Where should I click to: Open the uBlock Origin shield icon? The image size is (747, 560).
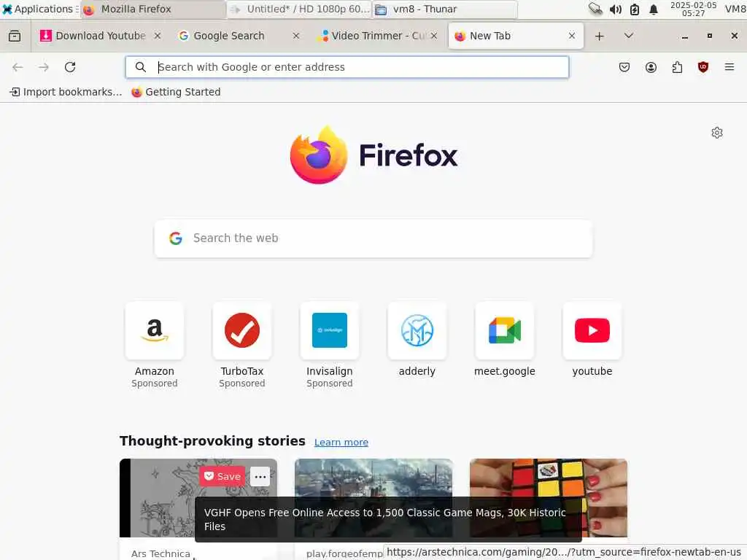coord(703,67)
